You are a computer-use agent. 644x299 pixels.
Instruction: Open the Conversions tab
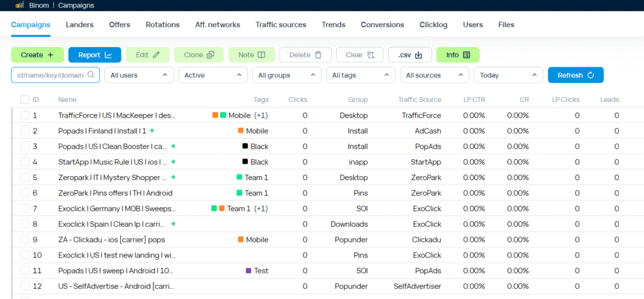(382, 25)
